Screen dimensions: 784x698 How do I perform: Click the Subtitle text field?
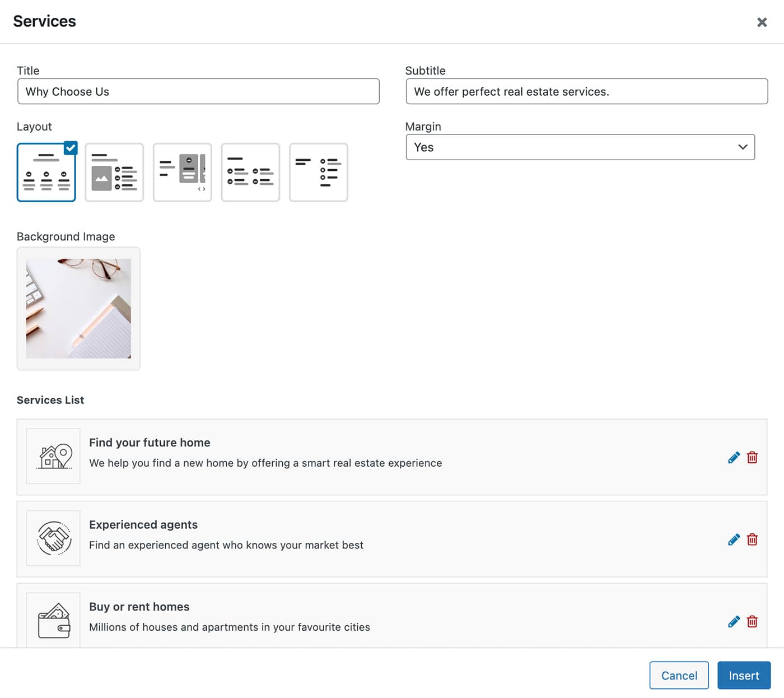pyautogui.click(x=586, y=91)
